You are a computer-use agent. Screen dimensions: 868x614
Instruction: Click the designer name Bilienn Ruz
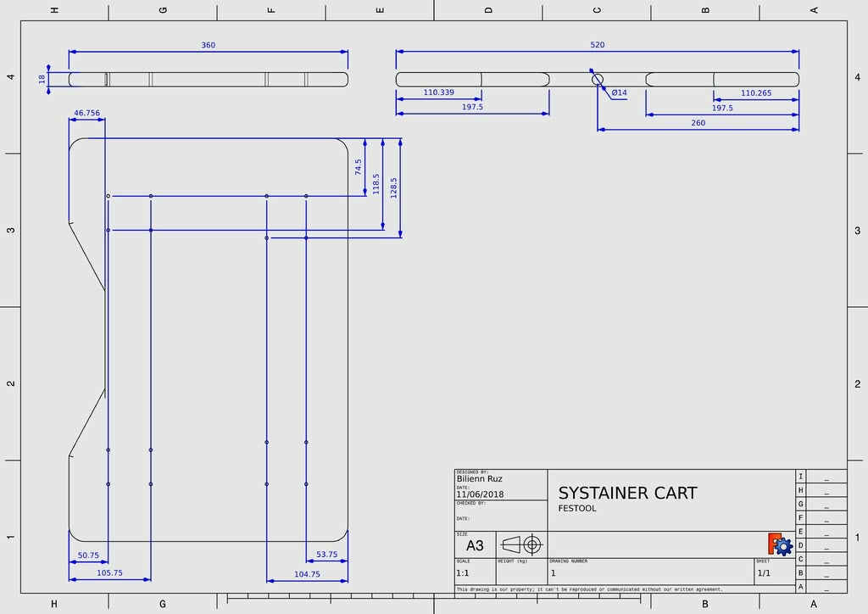click(x=480, y=479)
